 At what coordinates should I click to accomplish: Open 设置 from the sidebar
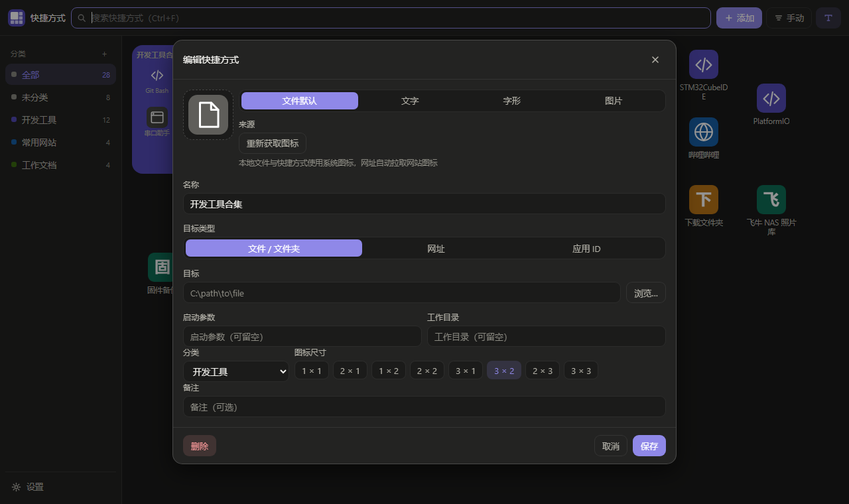pyautogui.click(x=60, y=487)
